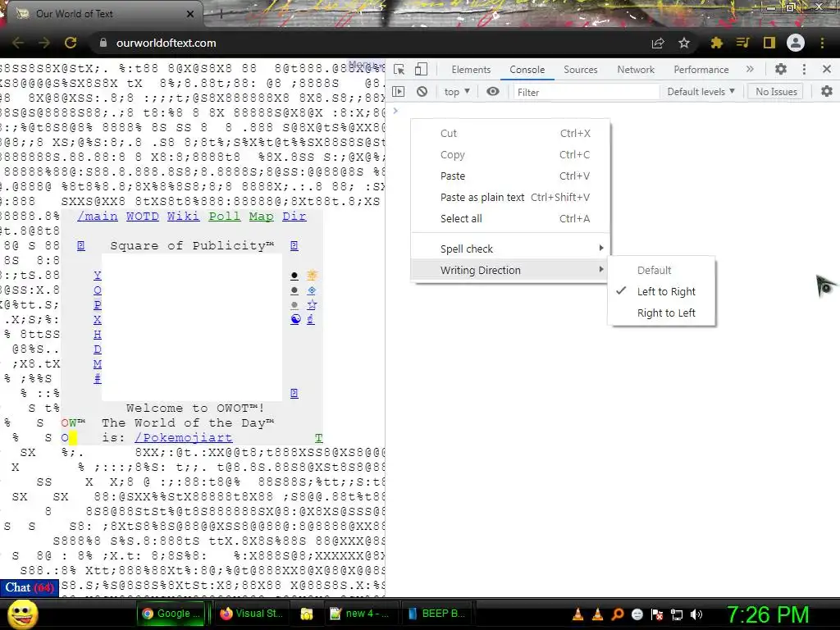The width and height of the screenshot is (840, 630).
Task: Open the Default levels dropdown
Action: click(x=701, y=92)
